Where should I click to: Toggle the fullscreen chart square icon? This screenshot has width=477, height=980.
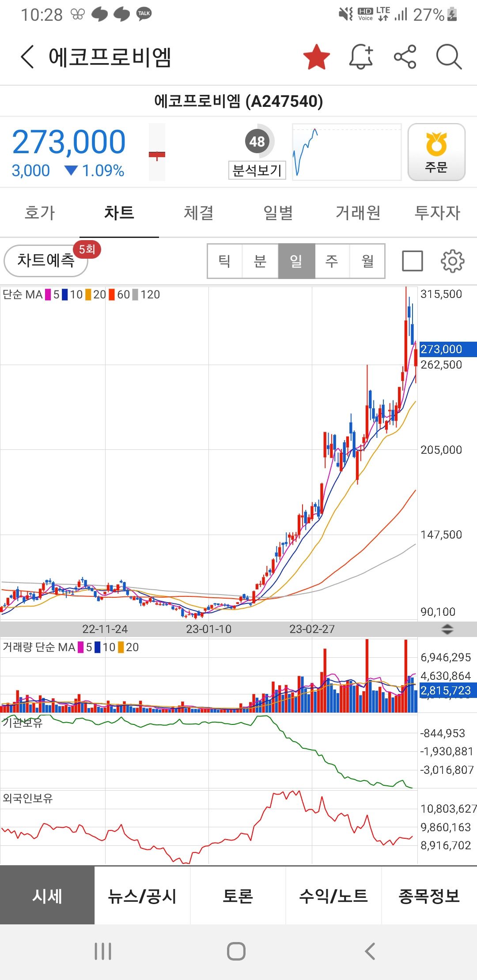pos(413,261)
